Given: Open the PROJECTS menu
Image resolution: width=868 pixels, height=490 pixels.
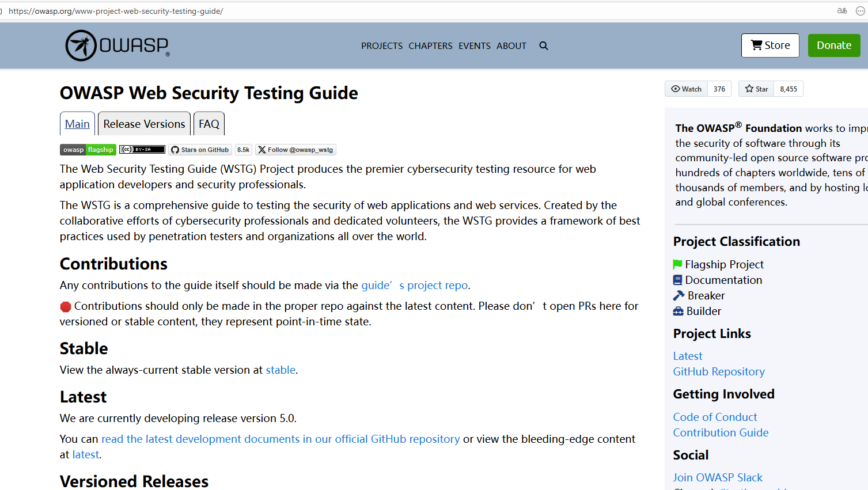Looking at the screenshot, I should point(381,45).
